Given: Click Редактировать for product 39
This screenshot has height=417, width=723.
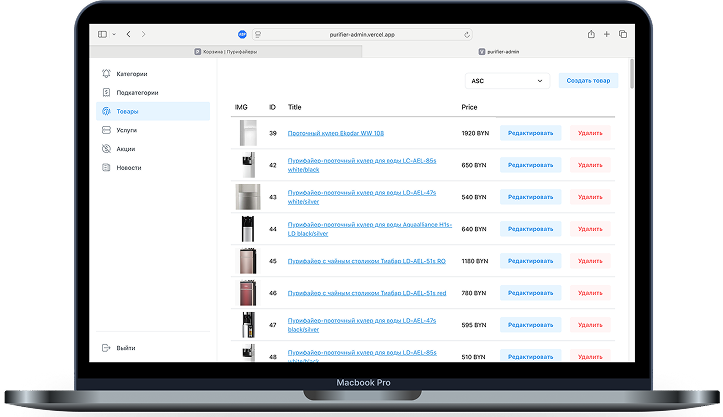Looking at the screenshot, I should pyautogui.click(x=530, y=133).
